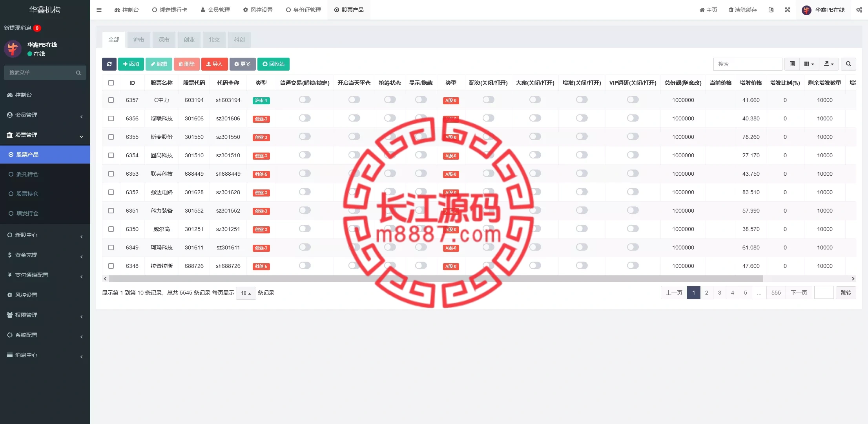Click the 回收站 recycle bin button
The image size is (868, 424).
pos(273,64)
